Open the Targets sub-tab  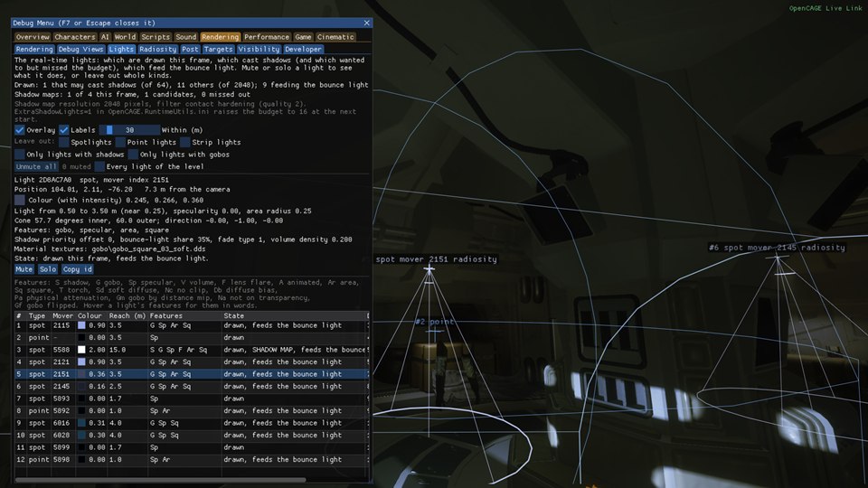[x=218, y=49]
